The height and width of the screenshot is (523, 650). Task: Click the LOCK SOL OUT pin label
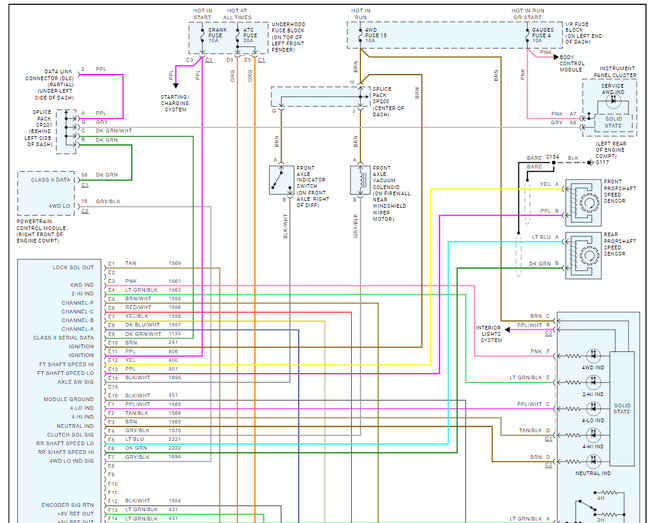point(73,268)
